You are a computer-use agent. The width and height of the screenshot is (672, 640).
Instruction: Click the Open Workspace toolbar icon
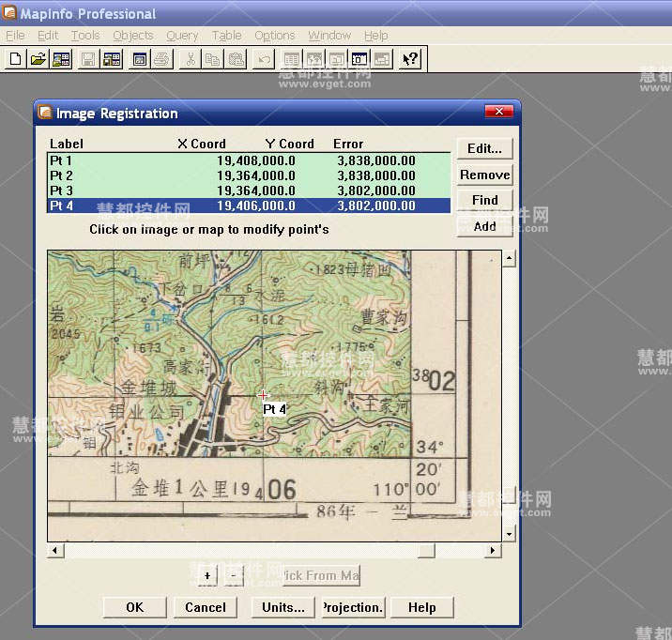[61, 59]
